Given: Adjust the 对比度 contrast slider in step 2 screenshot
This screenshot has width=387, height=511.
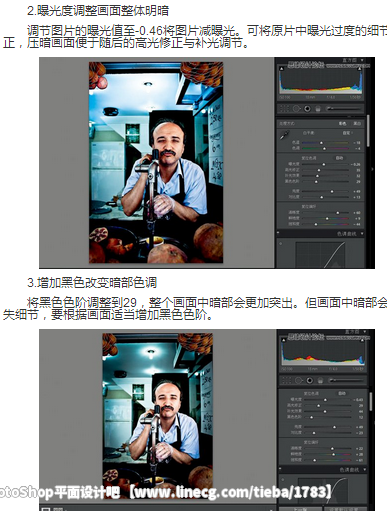Looking at the screenshot, I should pyautogui.click(x=326, y=197).
